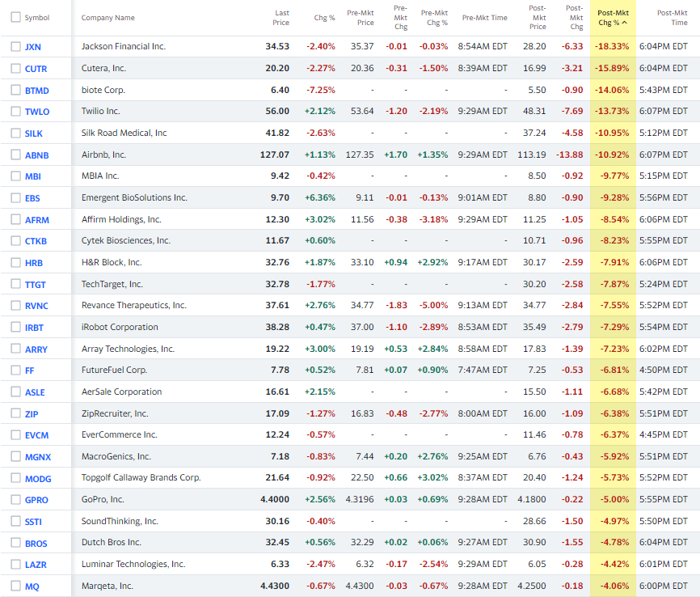Sort by Chg % column header
This screenshot has width=700, height=597.
coord(325,18)
